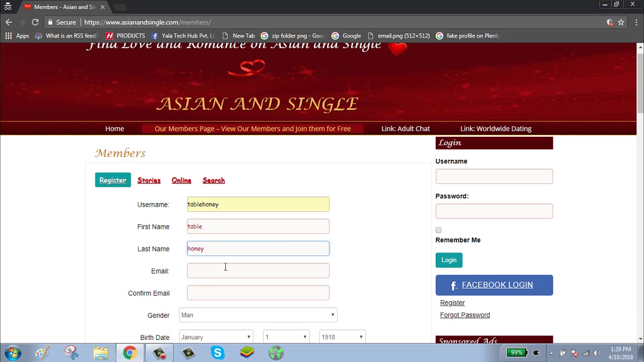This screenshot has height=362, width=644.
Task: Switch to Chrome in the taskbar
Action: [130, 353]
